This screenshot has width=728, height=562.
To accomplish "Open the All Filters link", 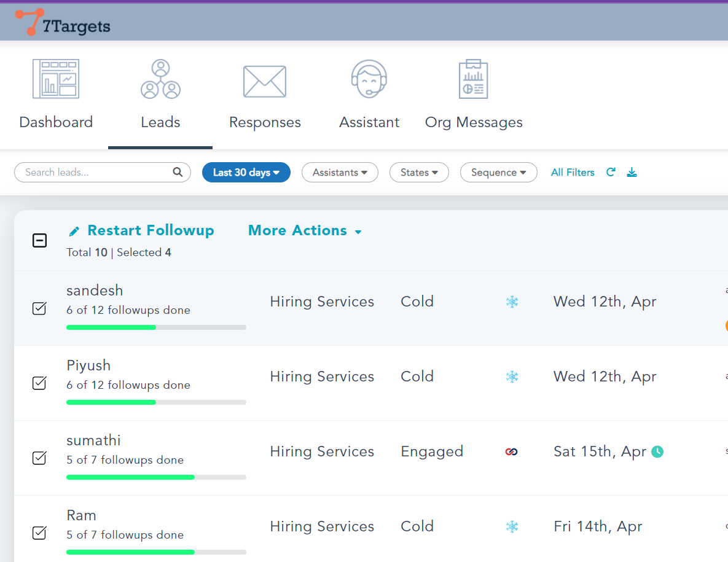I will pyautogui.click(x=573, y=173).
